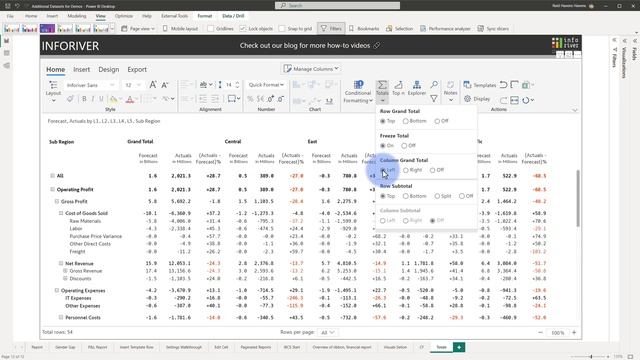Decrease font size with smaller A
640x360 pixels.
(x=165, y=85)
